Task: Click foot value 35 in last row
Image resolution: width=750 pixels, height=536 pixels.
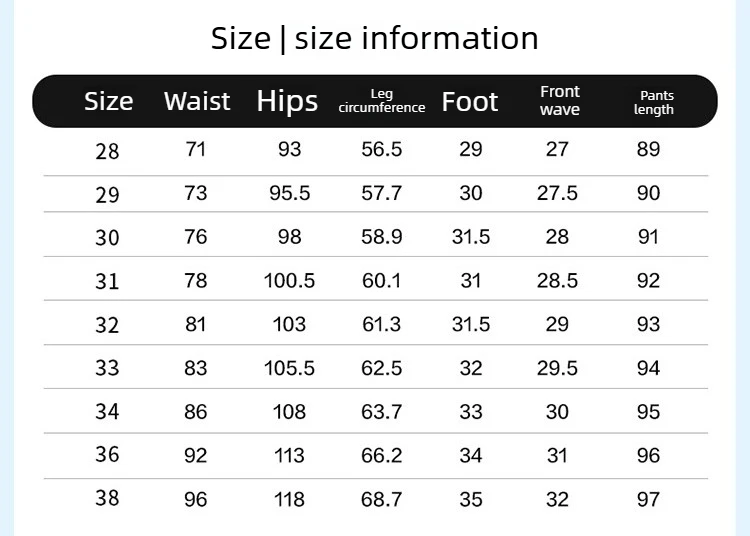Action: click(x=471, y=499)
